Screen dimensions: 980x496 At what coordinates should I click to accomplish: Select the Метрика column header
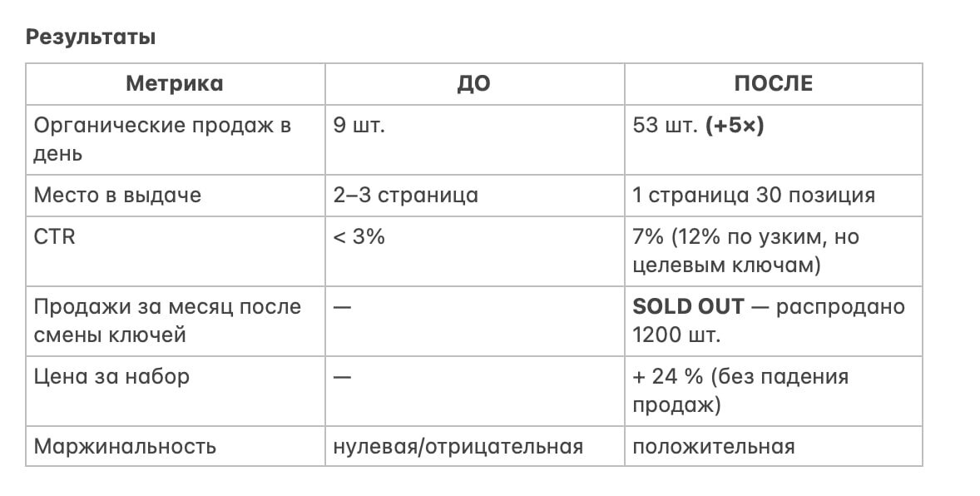[x=175, y=84]
